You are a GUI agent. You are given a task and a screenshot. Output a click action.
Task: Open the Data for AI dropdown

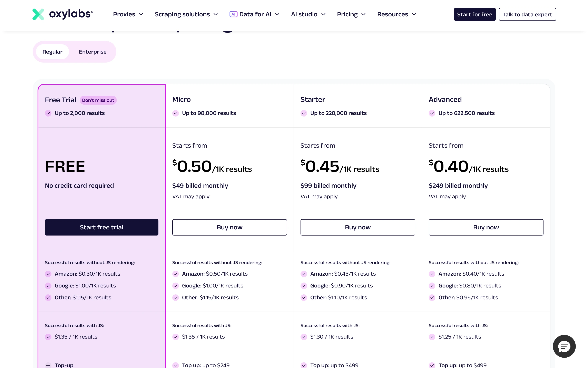254,14
